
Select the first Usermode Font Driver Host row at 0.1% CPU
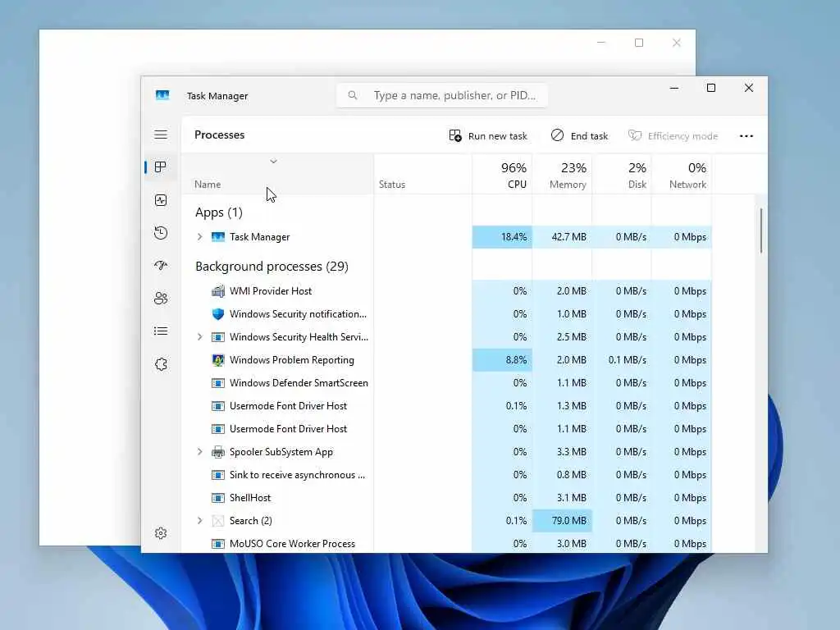point(447,406)
